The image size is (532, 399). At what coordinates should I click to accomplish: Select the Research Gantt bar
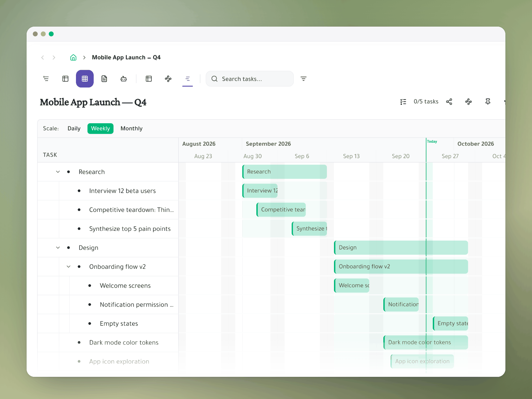coord(285,172)
